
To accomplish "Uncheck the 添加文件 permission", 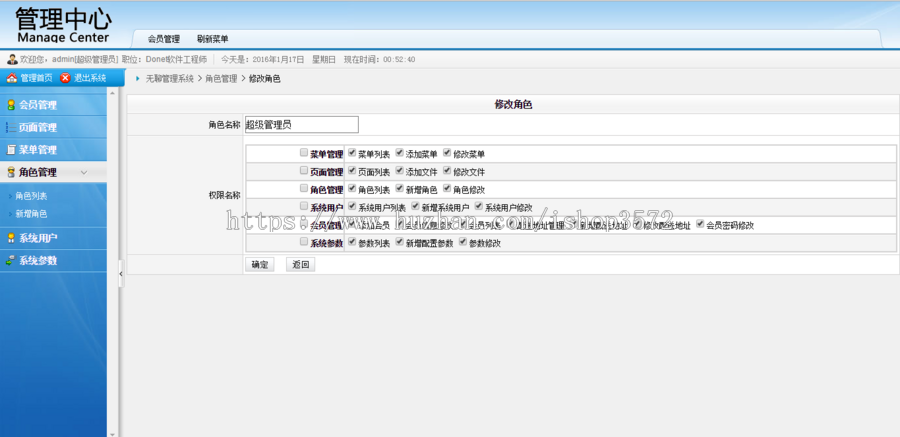I will 399,171.
